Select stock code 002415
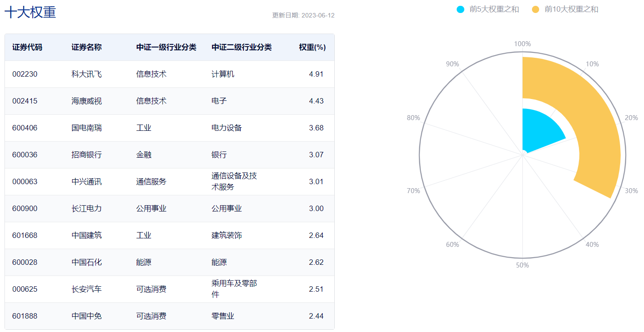This screenshot has width=644, height=332. click(25, 101)
